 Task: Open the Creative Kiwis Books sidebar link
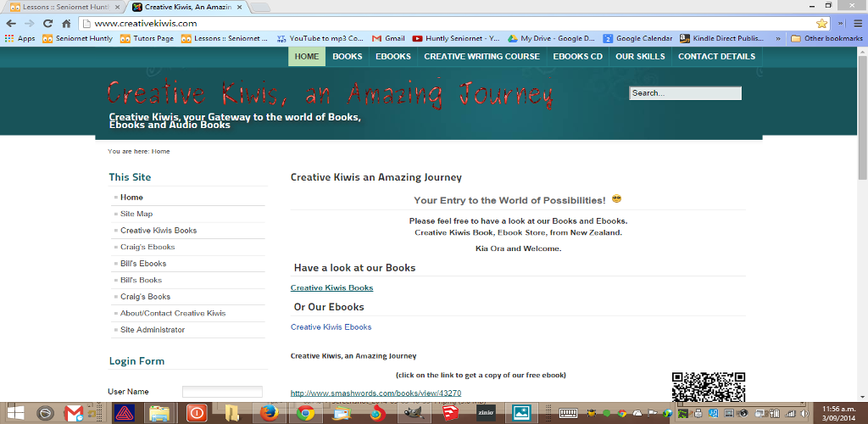159,231
